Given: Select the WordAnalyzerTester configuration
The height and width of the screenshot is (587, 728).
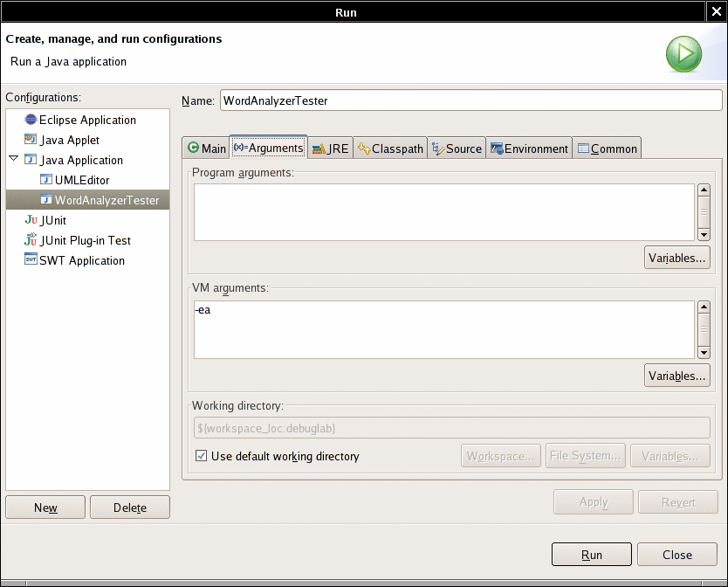Looking at the screenshot, I should [x=88, y=200].
